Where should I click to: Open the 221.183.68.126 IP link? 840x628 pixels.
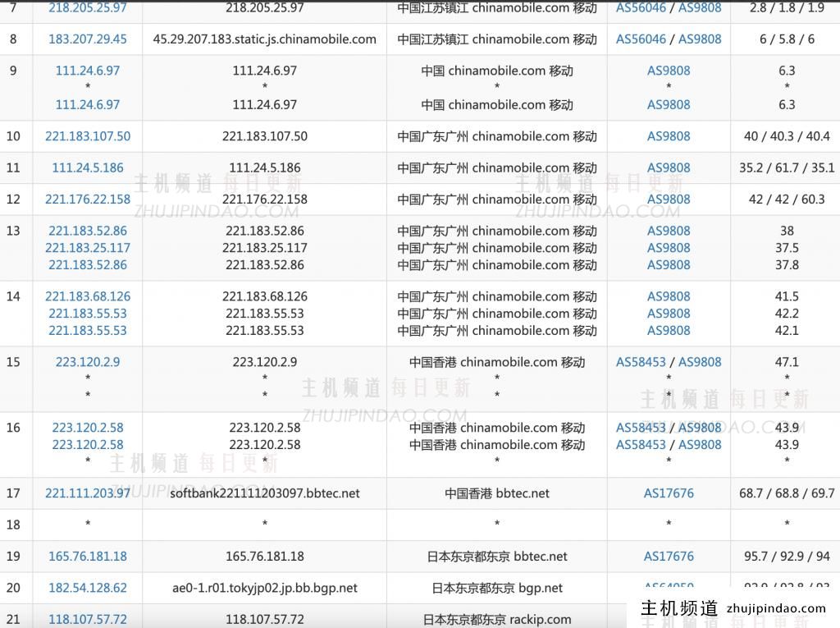coord(88,296)
